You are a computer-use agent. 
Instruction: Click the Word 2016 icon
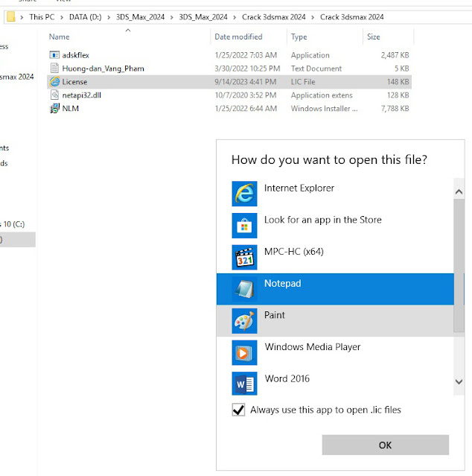(x=244, y=384)
